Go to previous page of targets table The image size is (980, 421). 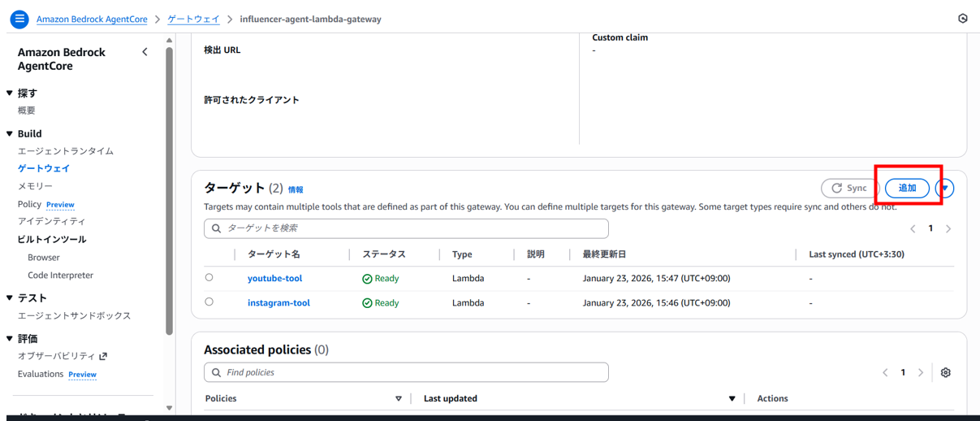(x=913, y=229)
